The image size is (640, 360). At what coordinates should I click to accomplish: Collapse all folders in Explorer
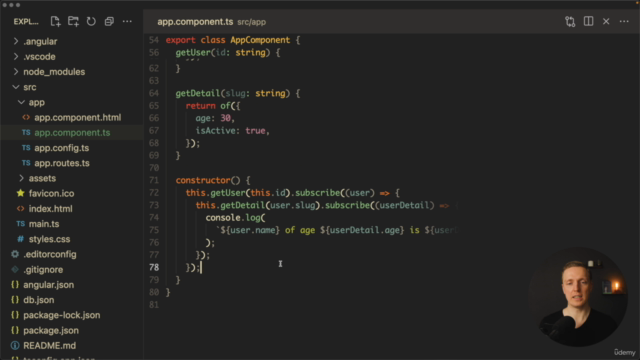(109, 21)
